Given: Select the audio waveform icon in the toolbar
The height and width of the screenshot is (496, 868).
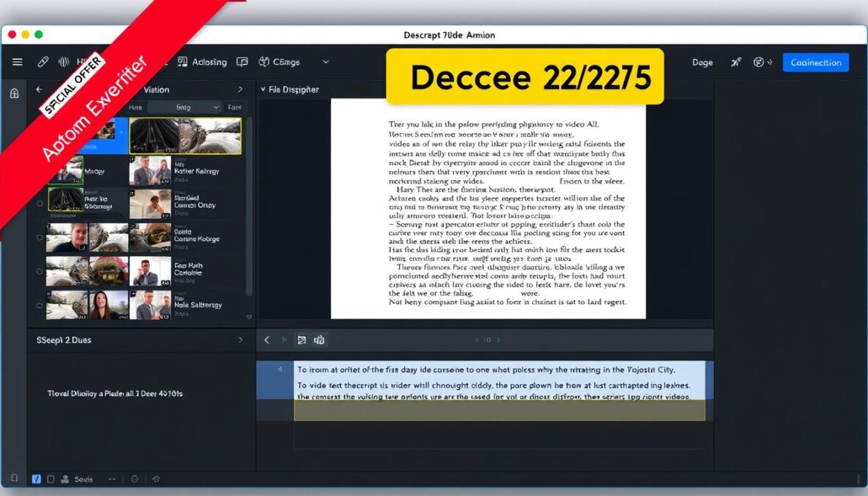Looking at the screenshot, I should (x=65, y=62).
